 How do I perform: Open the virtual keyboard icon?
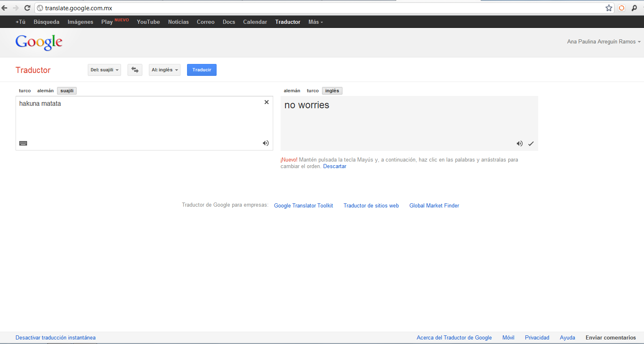pos(23,143)
